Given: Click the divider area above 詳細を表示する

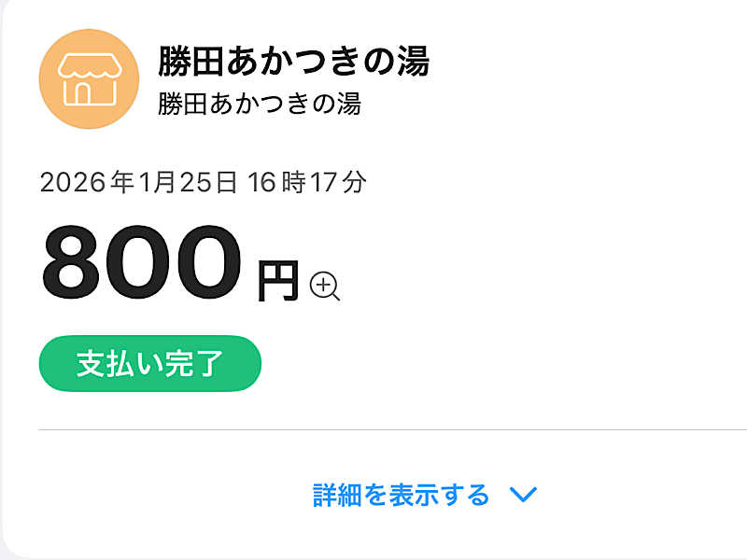Looking at the screenshot, I should (x=373, y=428).
